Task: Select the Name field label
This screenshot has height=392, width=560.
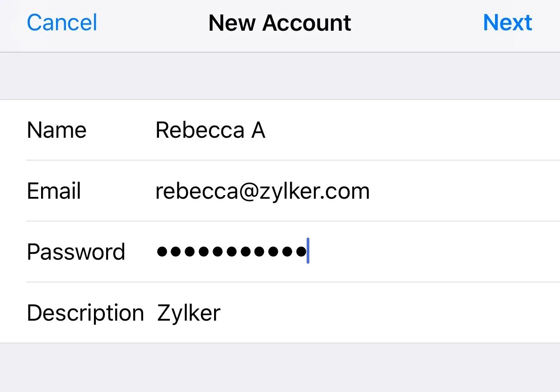Action: [x=56, y=130]
